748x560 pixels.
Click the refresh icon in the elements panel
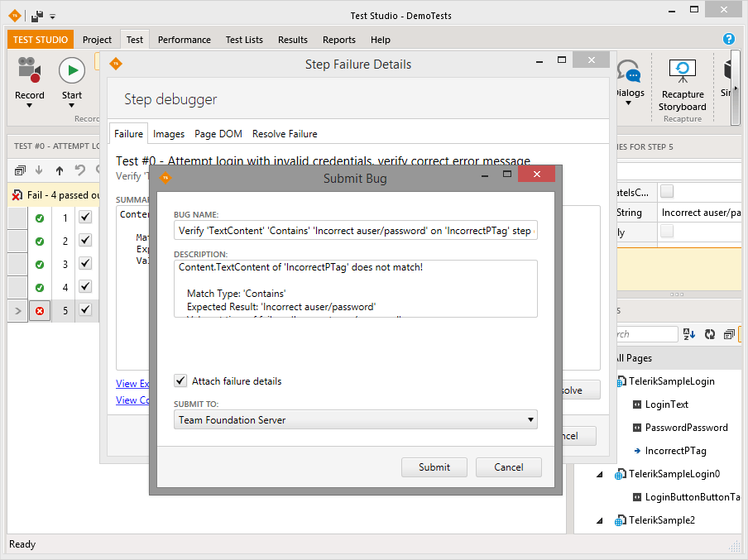coord(710,334)
